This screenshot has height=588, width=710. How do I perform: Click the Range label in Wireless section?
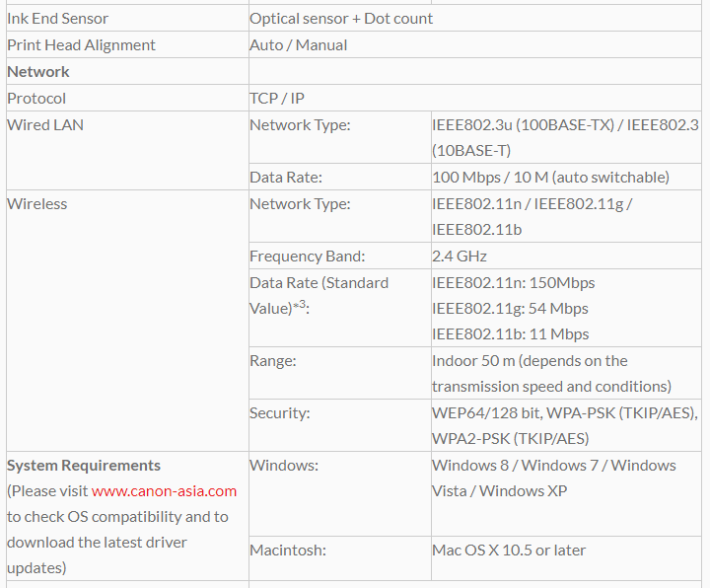click(x=272, y=360)
